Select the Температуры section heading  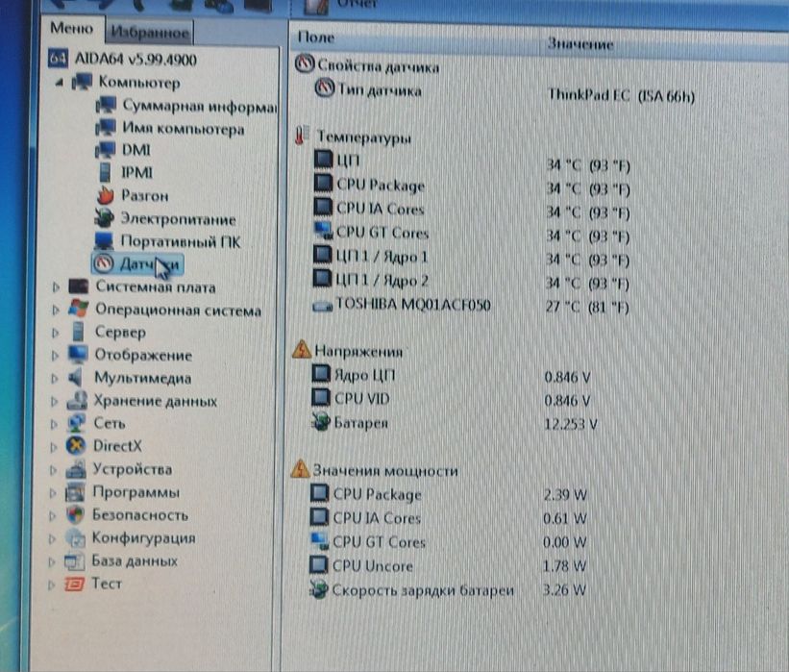click(364, 137)
